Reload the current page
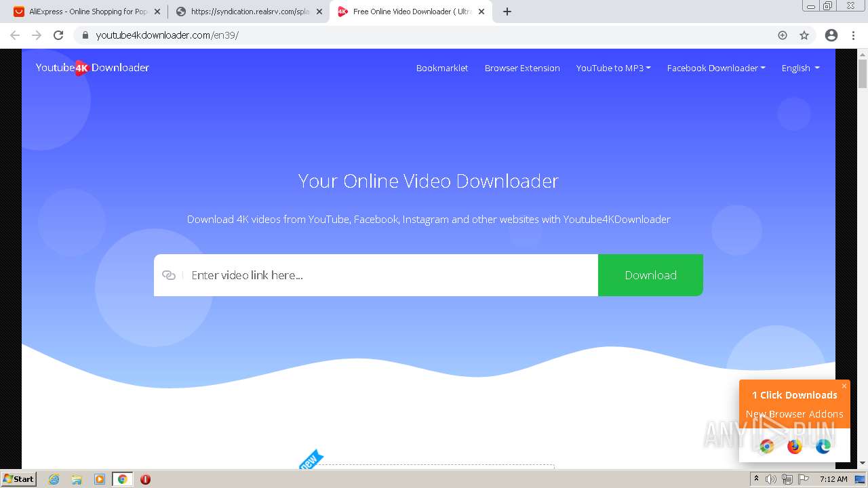 pos(58,35)
